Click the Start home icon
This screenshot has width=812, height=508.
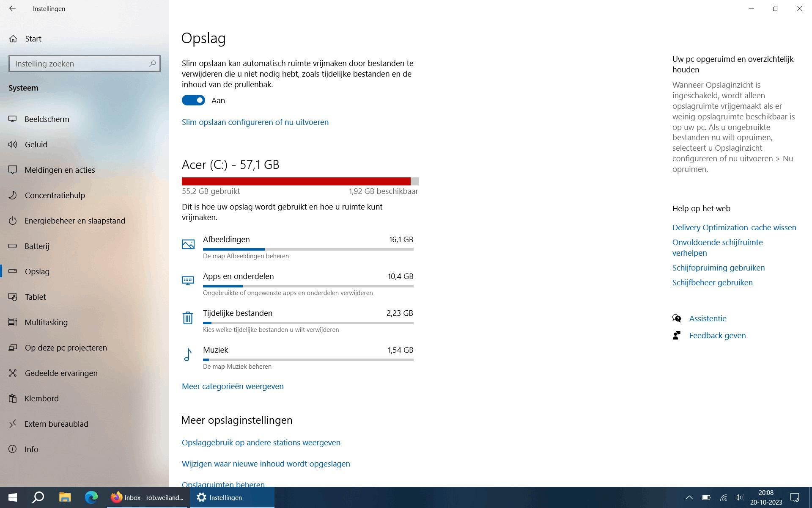[x=13, y=39]
